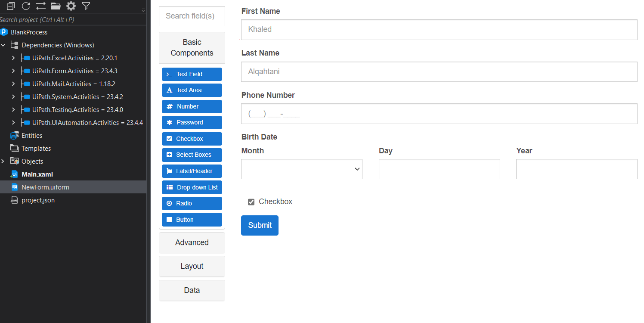This screenshot has width=644, height=323.
Task: Open the Advanced components section
Action: point(192,242)
